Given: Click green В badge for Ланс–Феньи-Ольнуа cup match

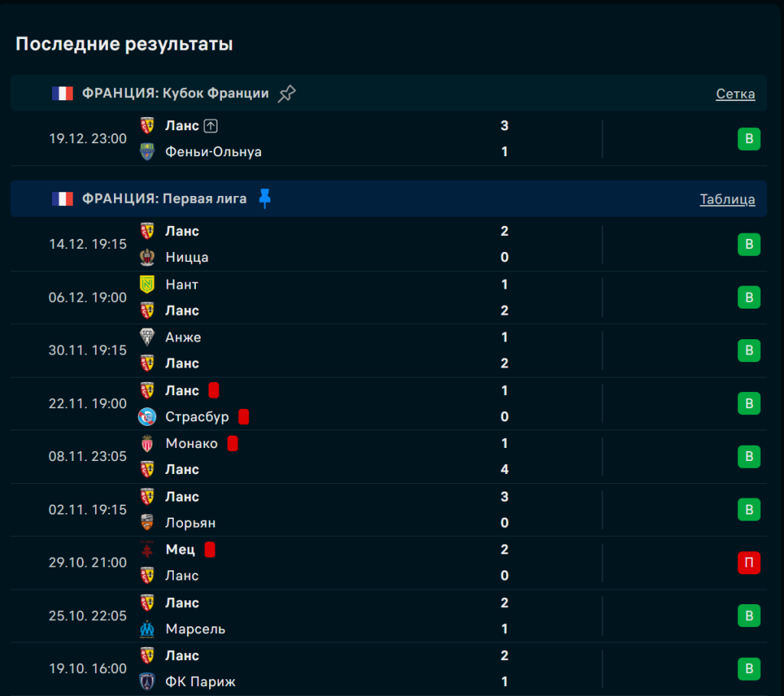Looking at the screenshot, I should [x=749, y=139].
